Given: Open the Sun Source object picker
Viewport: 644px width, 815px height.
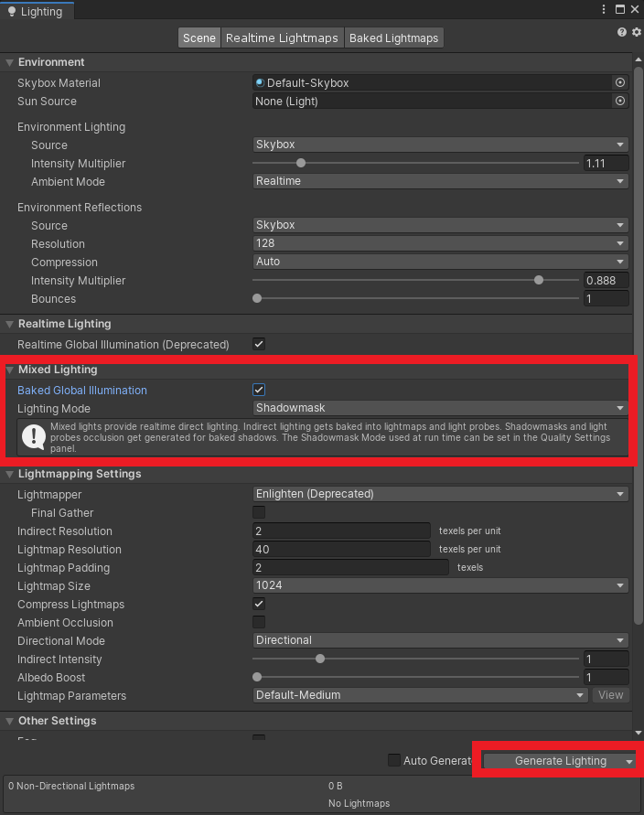Looking at the screenshot, I should tap(620, 101).
